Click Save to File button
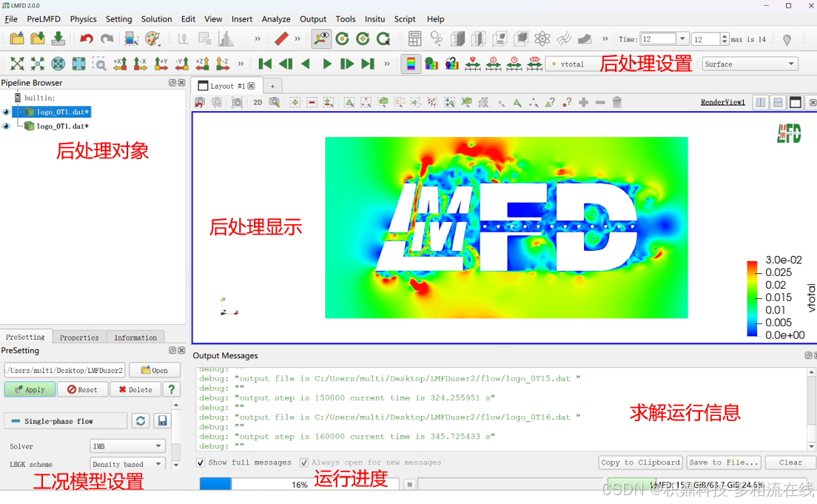Screen dimensions: 817x504 click(723, 463)
